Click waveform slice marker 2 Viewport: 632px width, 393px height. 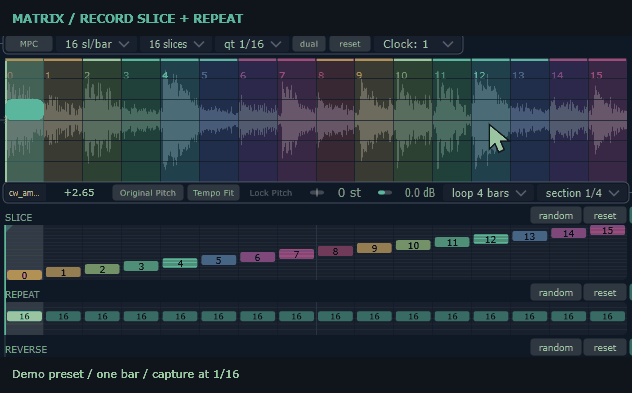[87, 75]
